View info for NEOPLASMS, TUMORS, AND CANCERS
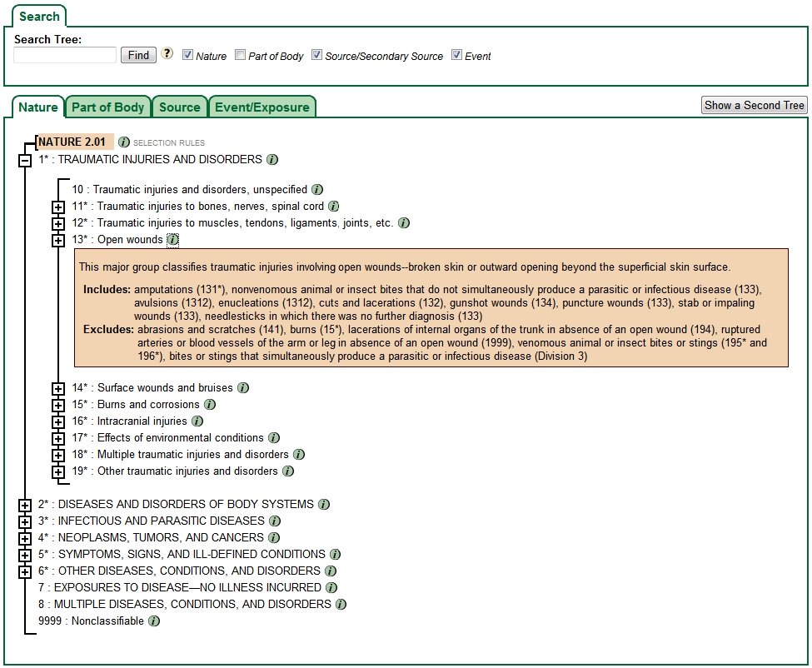 tap(272, 537)
